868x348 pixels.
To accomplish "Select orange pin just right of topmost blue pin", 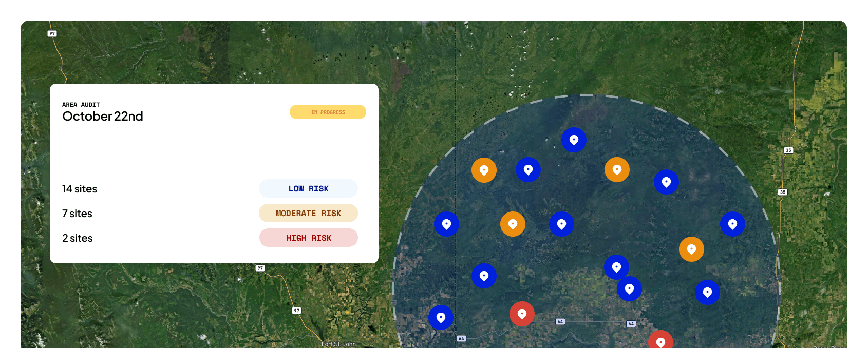I will pyautogui.click(x=617, y=170).
